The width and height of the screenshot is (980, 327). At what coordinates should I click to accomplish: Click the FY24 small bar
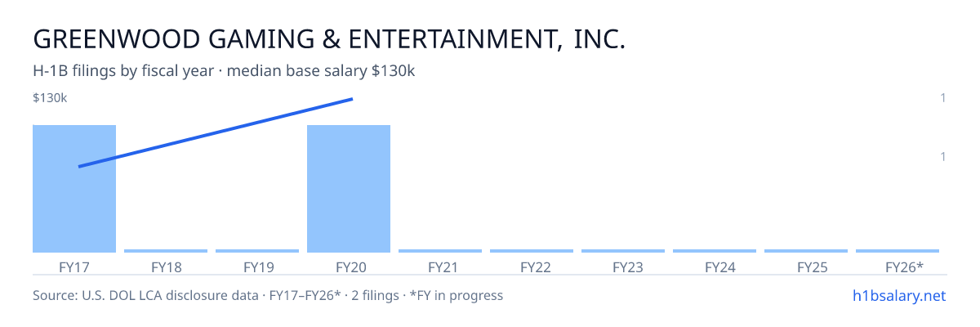click(715, 251)
